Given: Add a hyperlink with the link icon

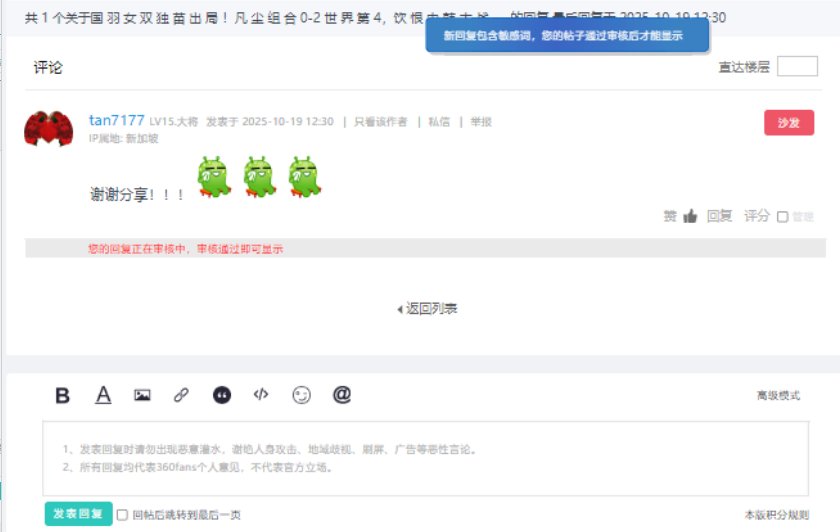Looking at the screenshot, I should point(181,395).
